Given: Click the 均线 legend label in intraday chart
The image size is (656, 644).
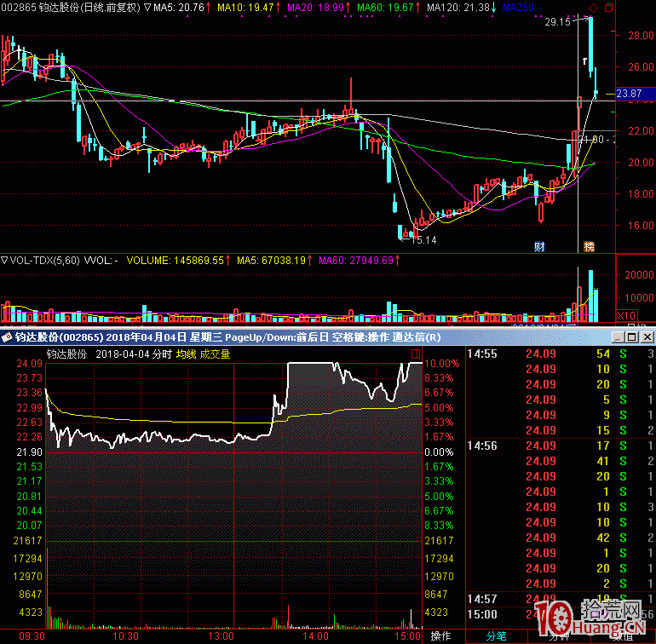Looking at the screenshot, I should pos(187,354).
